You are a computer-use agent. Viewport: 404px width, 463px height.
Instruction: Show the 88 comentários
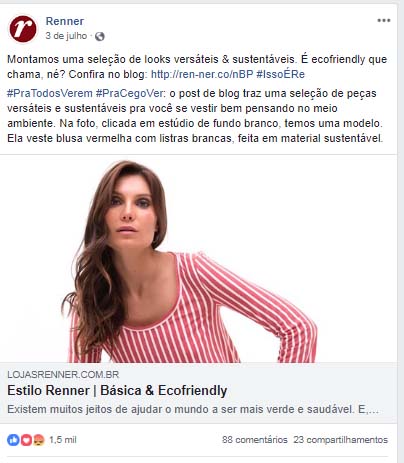tap(255, 440)
